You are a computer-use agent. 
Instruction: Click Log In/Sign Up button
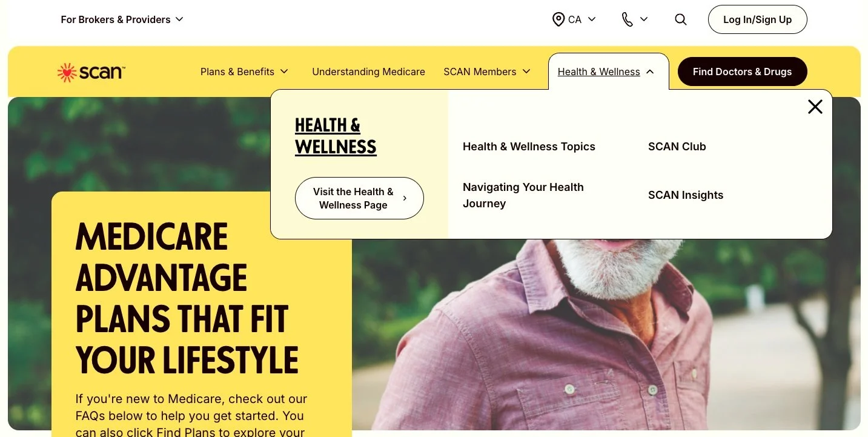point(757,19)
